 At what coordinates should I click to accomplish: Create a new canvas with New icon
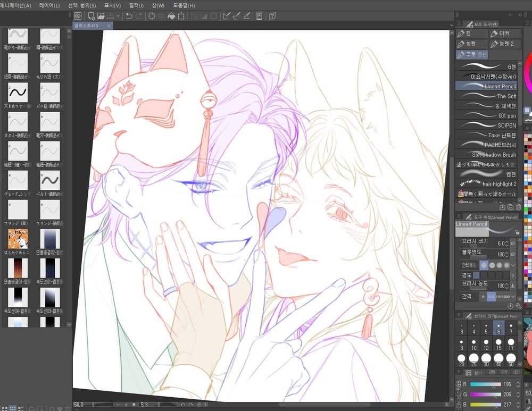pyautogui.click(x=92, y=16)
